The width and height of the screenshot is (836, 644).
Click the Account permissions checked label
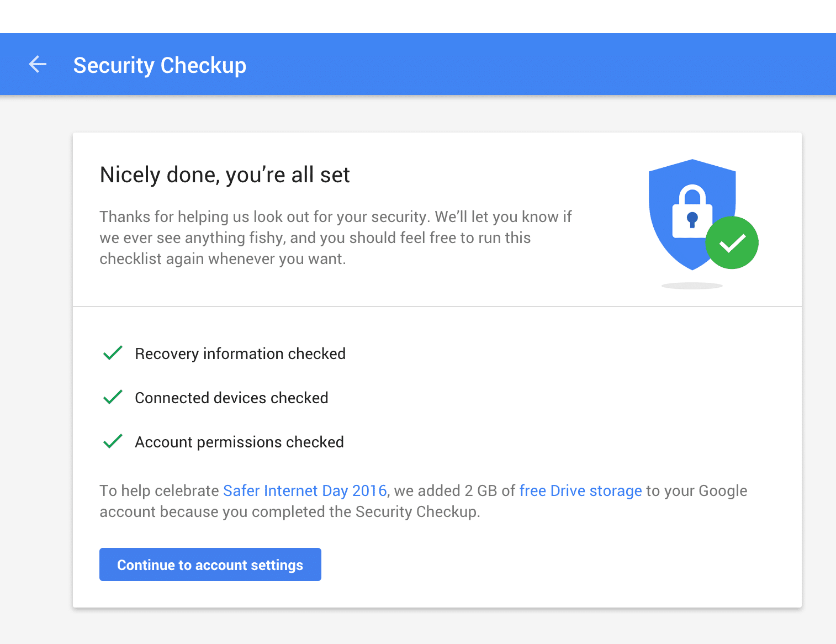(x=239, y=442)
